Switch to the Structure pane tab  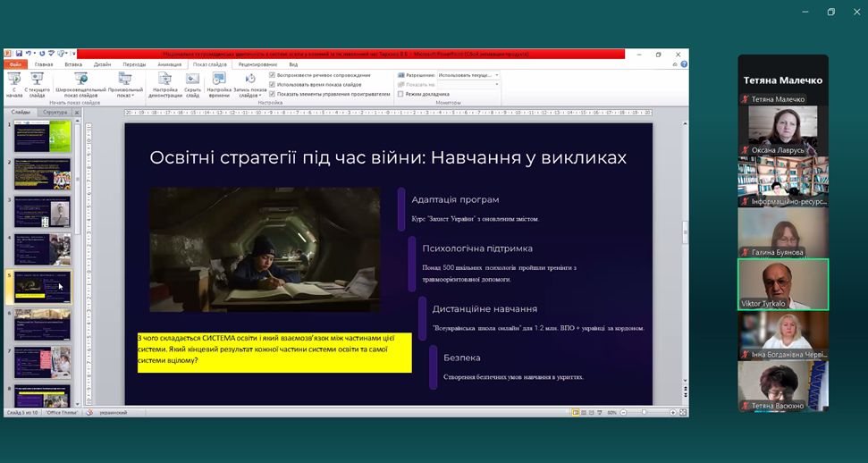click(x=55, y=113)
